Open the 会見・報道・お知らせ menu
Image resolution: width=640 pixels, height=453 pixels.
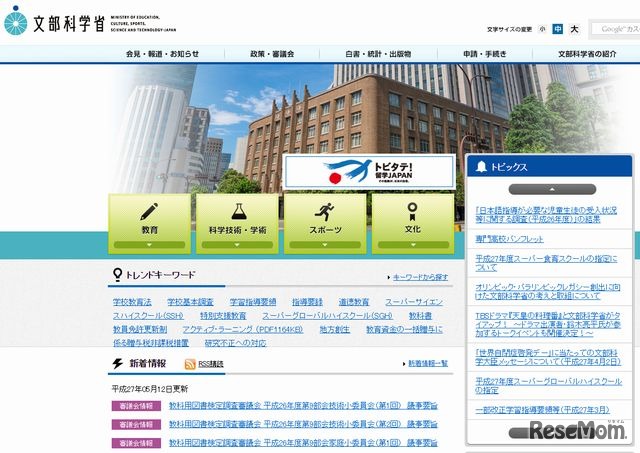(x=162, y=54)
